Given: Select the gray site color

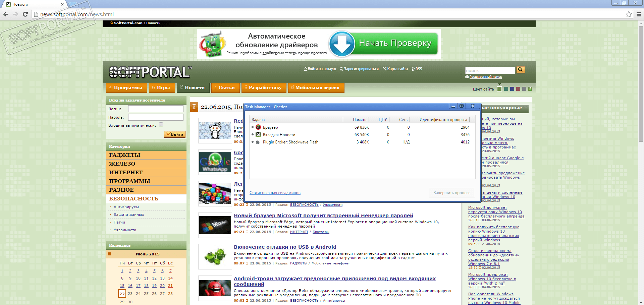Looking at the screenshot, I should click(x=524, y=89).
